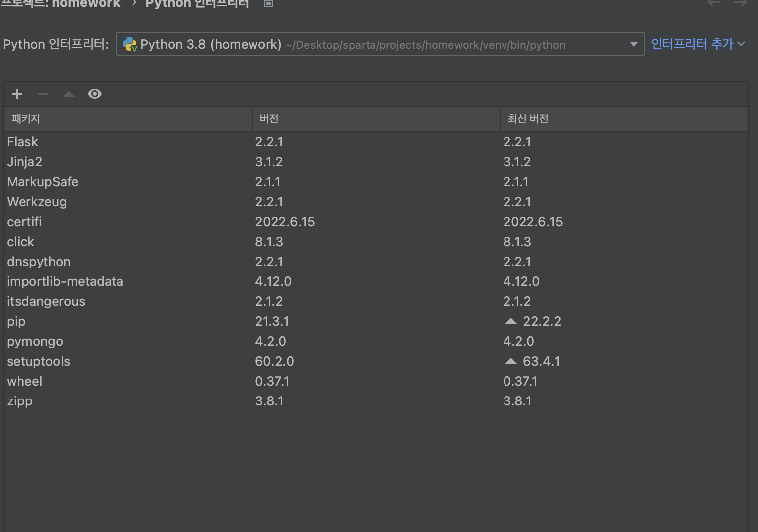Select the wheel package name
The image size is (758, 532).
25,381
